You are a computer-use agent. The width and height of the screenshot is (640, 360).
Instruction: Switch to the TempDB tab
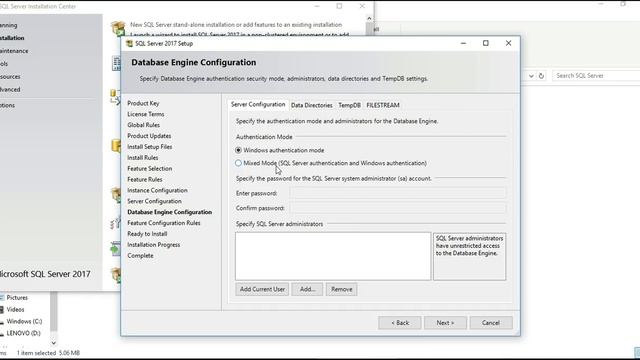[x=349, y=105]
